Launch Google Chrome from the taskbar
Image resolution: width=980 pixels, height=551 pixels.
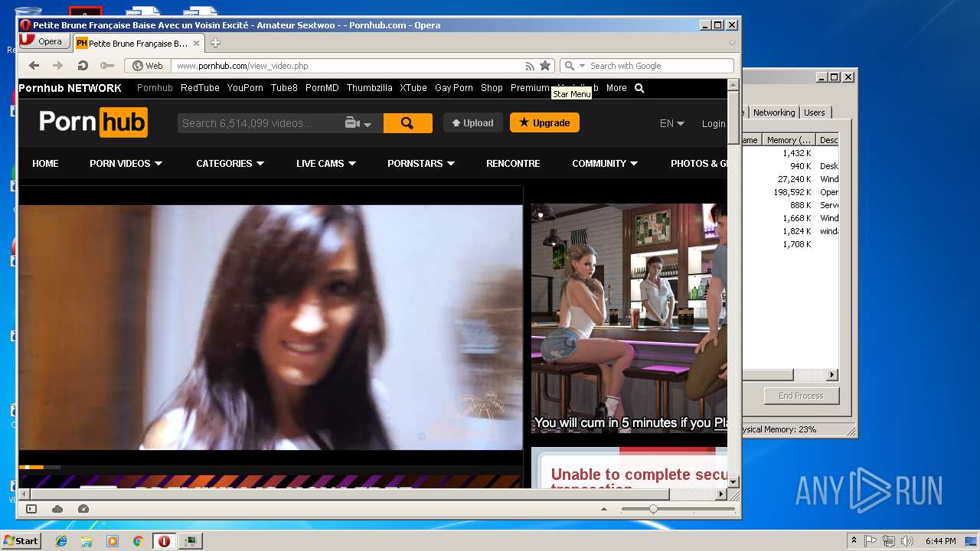(x=138, y=541)
